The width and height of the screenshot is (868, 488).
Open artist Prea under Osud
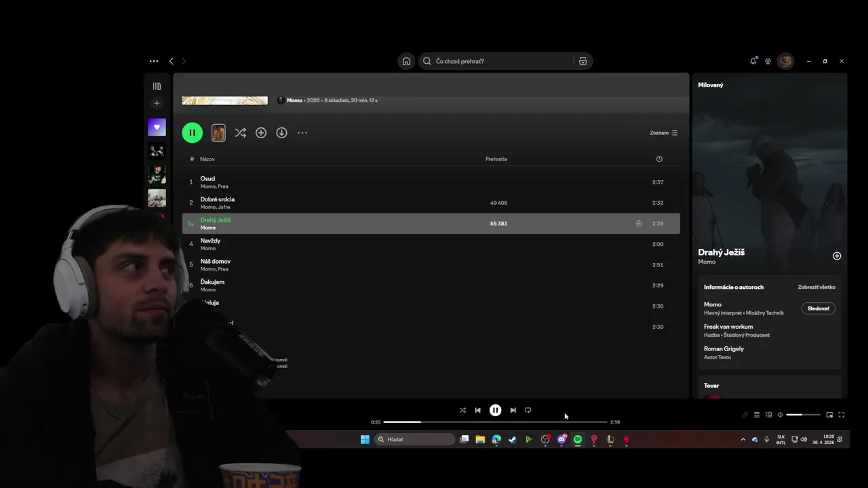(223, 186)
